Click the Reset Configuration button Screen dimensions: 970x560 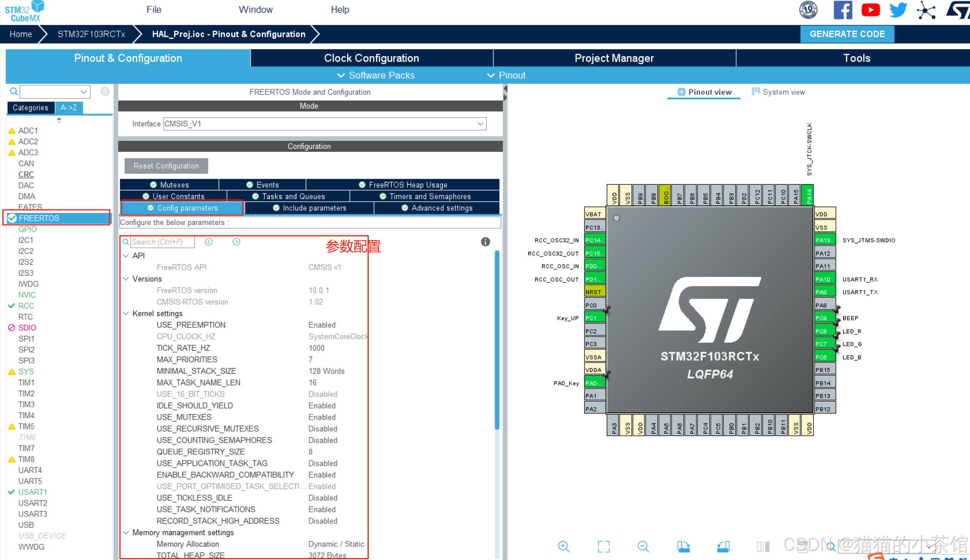point(166,166)
